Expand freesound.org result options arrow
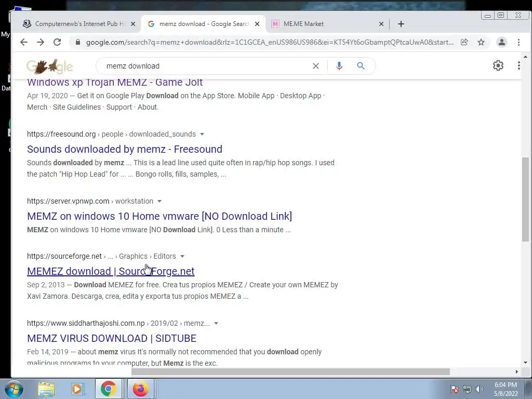Screen dimensions: 532x399 202,134
